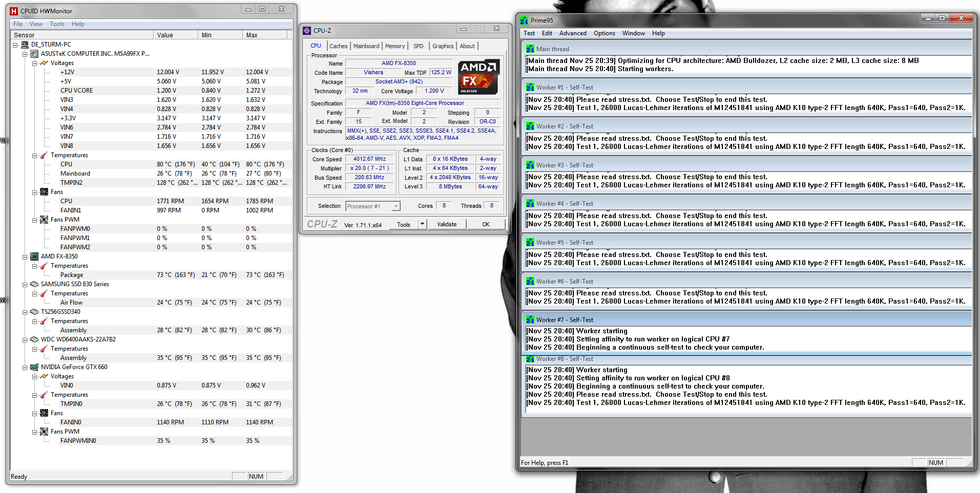Click the fan icon beside NVIDIA Fans PWM

(44, 432)
